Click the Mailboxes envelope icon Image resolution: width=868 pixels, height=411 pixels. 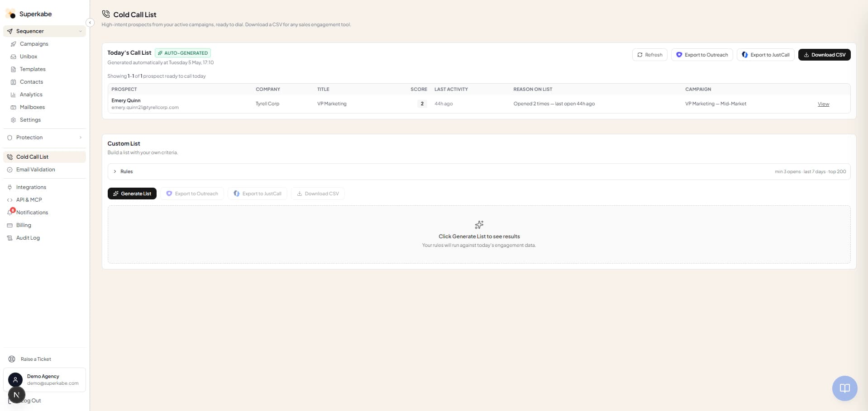coord(13,107)
